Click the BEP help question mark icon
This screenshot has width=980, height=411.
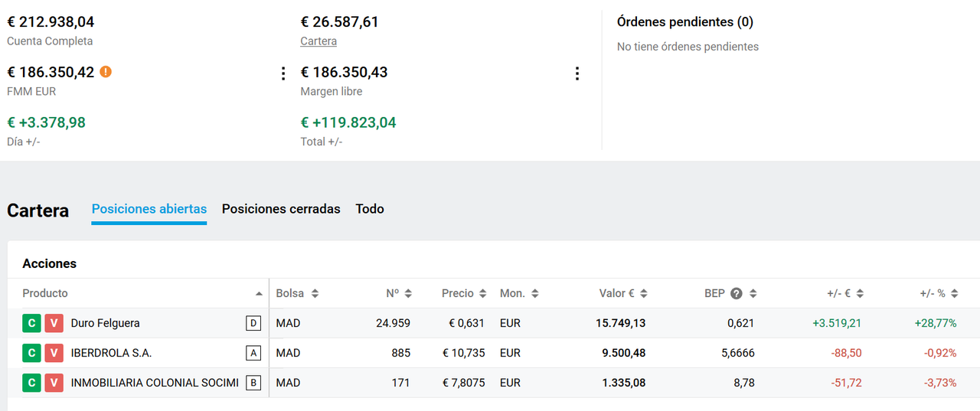(x=737, y=293)
